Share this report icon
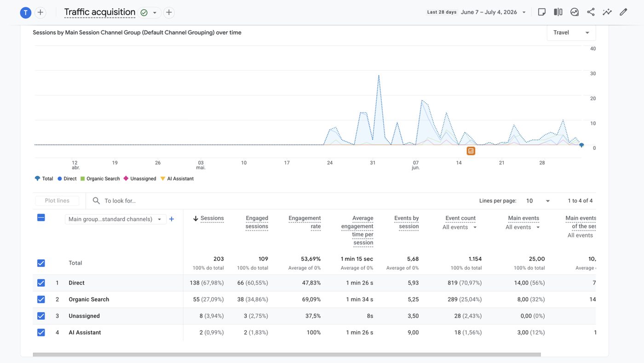 click(591, 12)
